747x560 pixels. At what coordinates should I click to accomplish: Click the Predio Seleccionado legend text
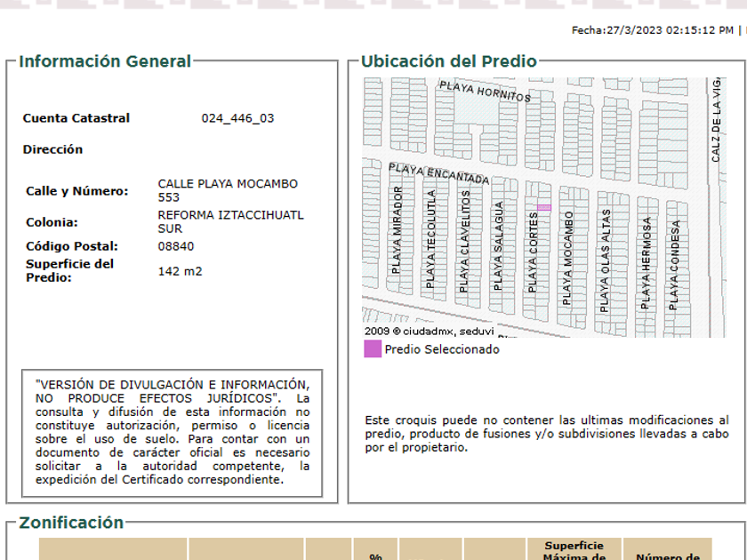(x=442, y=349)
